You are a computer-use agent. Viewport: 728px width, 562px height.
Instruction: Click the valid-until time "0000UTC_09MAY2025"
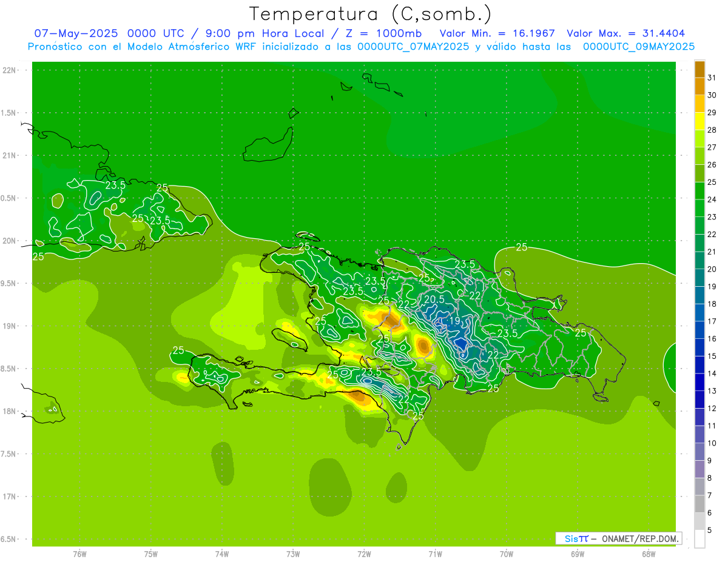639,46
